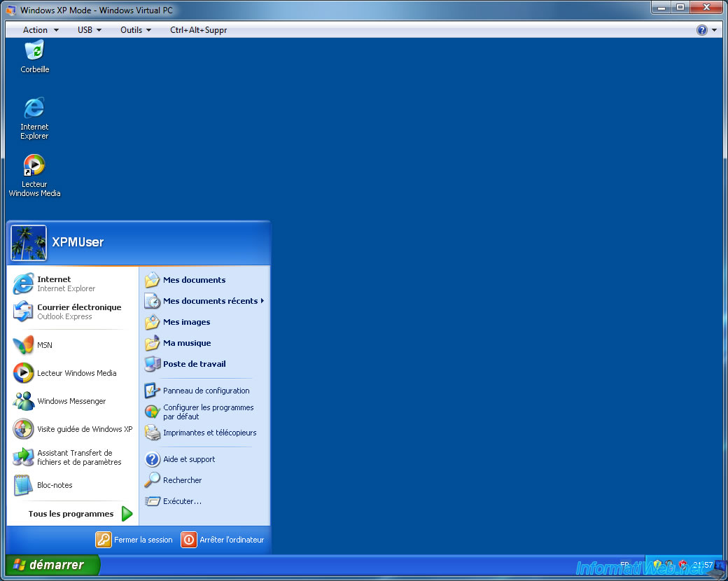Image resolution: width=728 pixels, height=581 pixels.
Task: Close the Windows XP Mode window
Action: (706, 8)
